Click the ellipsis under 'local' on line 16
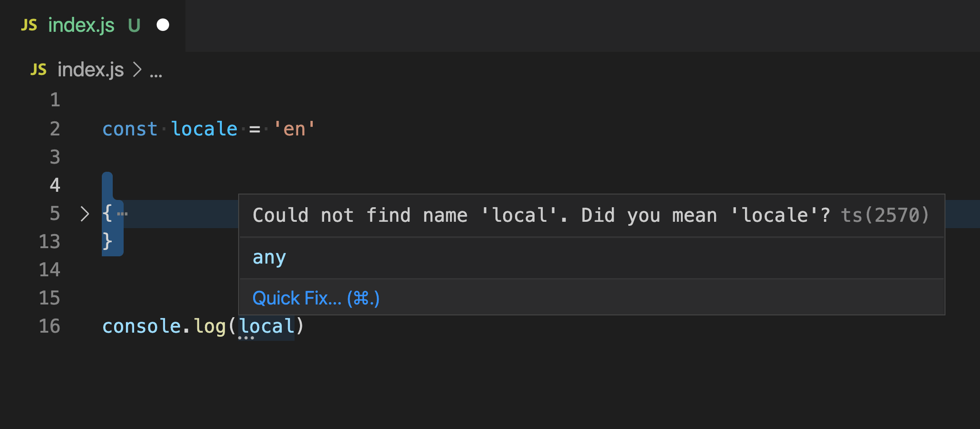This screenshot has width=980, height=429. [x=247, y=337]
